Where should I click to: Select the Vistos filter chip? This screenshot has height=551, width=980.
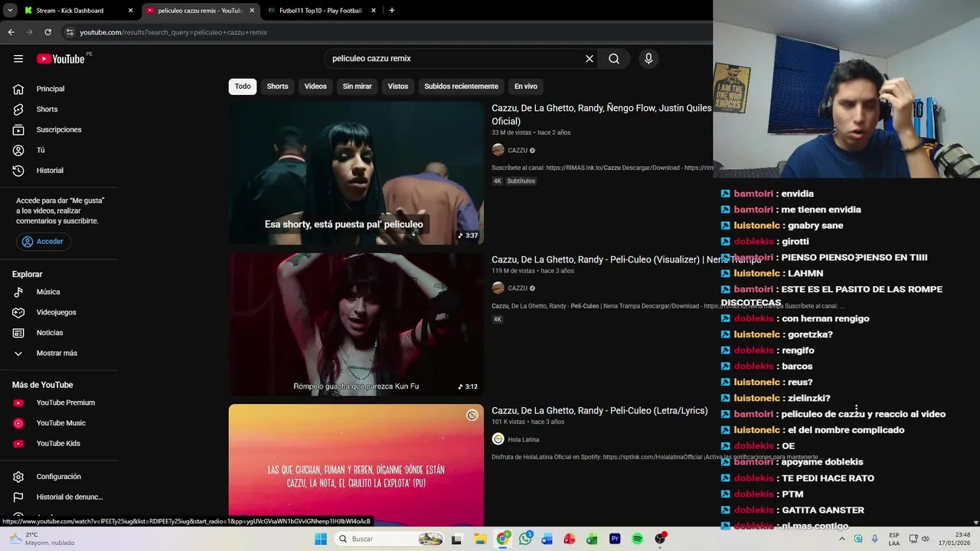[x=398, y=86]
